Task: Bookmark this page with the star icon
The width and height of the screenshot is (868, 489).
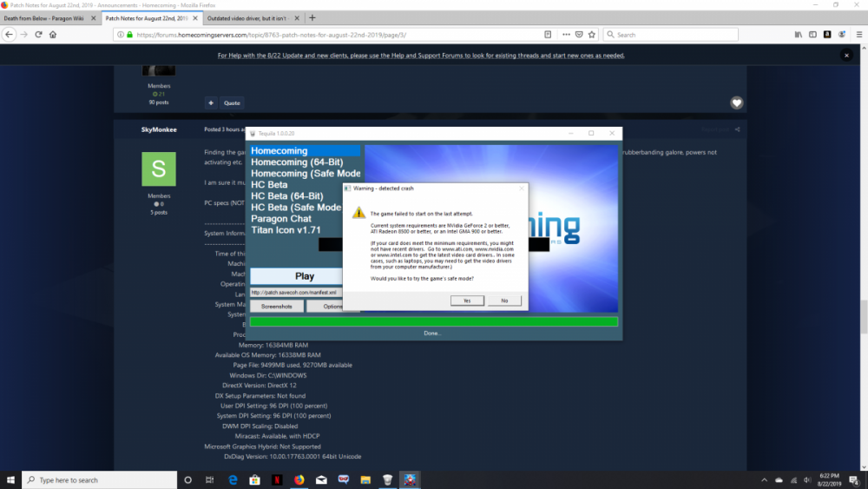Action: (x=593, y=35)
